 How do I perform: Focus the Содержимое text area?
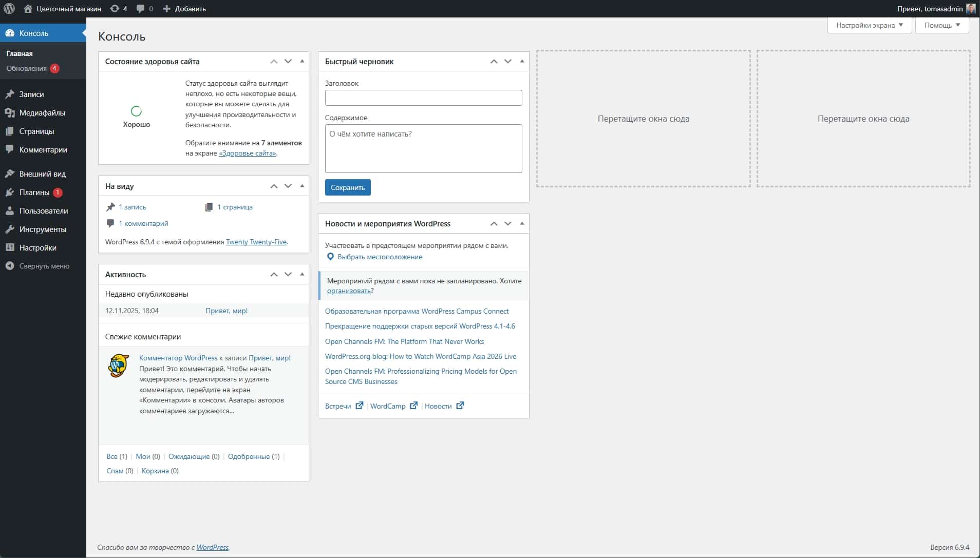tap(423, 148)
